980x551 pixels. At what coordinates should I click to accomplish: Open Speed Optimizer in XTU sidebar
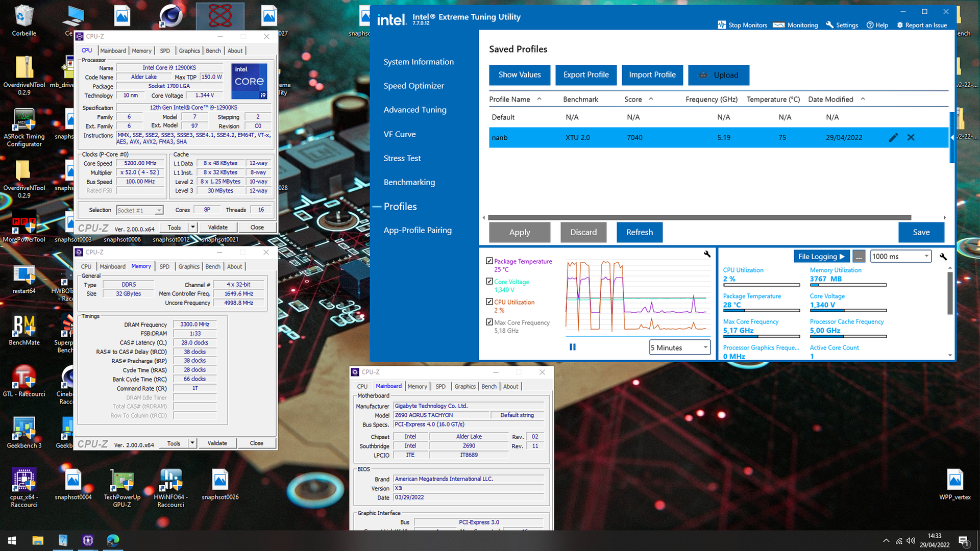(x=414, y=86)
